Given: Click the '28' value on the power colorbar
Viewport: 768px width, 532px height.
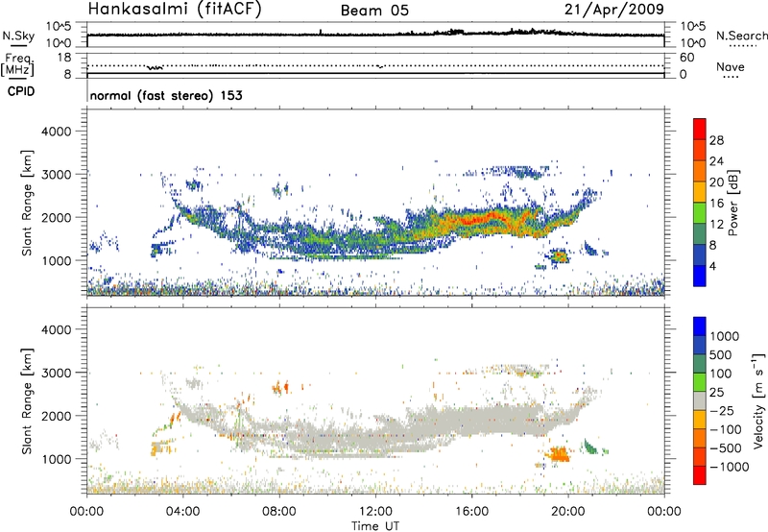Looking at the screenshot, I should [716, 140].
